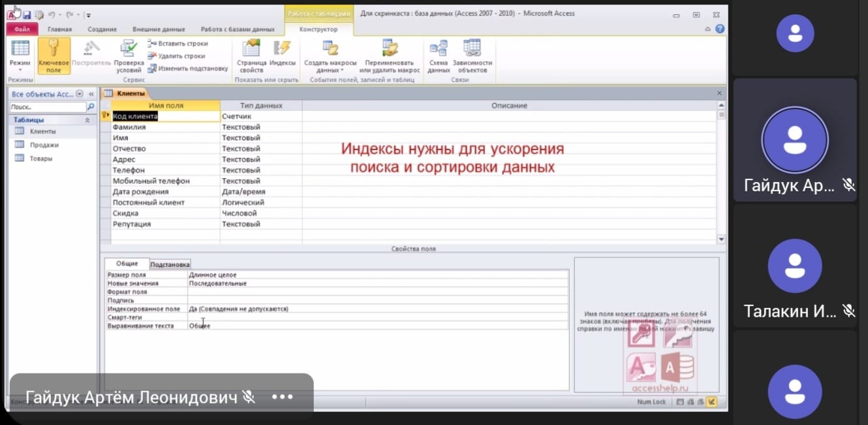
Task: Open the Режим view switcher
Action: click(x=20, y=56)
